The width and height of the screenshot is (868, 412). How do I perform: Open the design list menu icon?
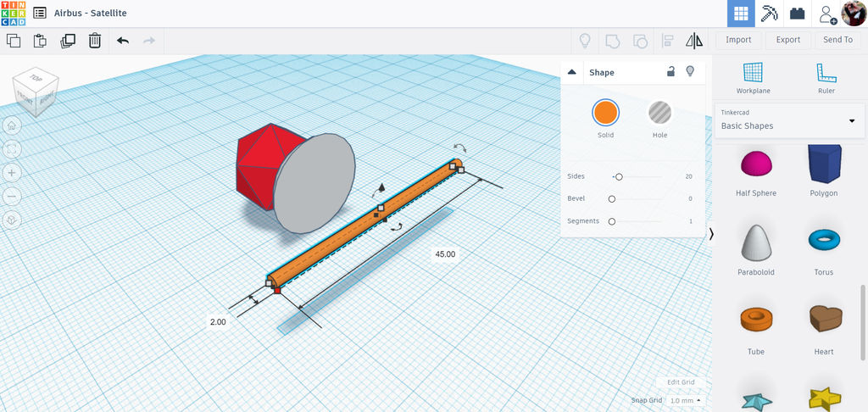(x=40, y=13)
